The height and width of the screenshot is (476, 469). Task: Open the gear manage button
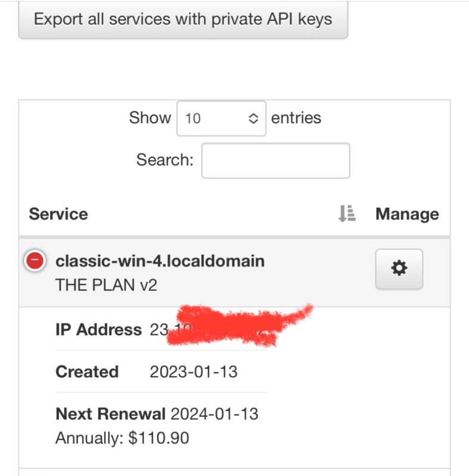pyautogui.click(x=399, y=269)
